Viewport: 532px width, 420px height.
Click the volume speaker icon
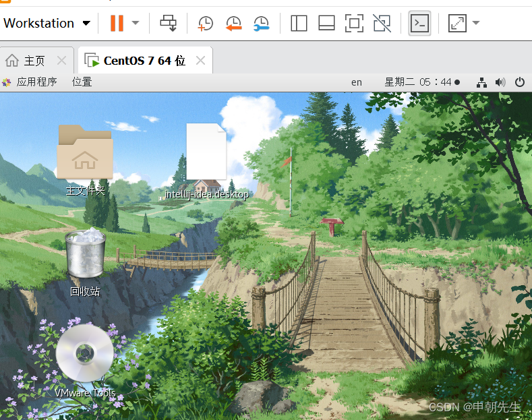tap(500, 82)
